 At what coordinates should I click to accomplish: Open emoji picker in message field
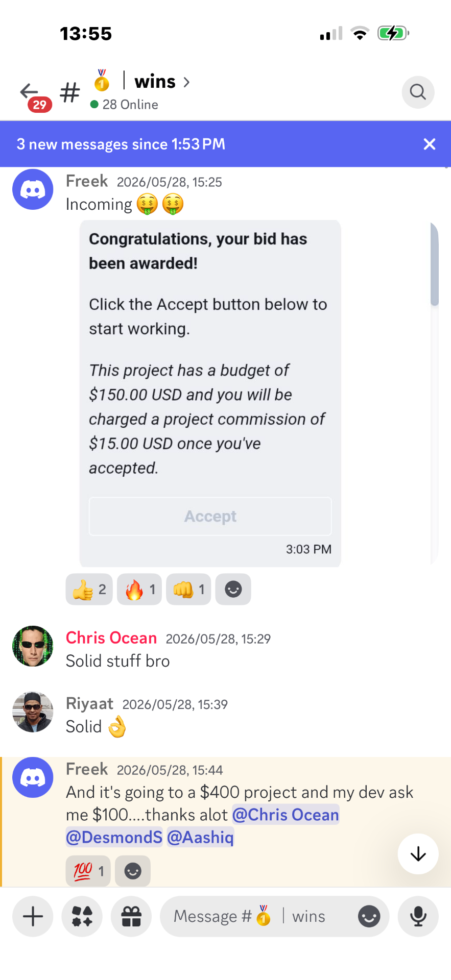(x=369, y=916)
